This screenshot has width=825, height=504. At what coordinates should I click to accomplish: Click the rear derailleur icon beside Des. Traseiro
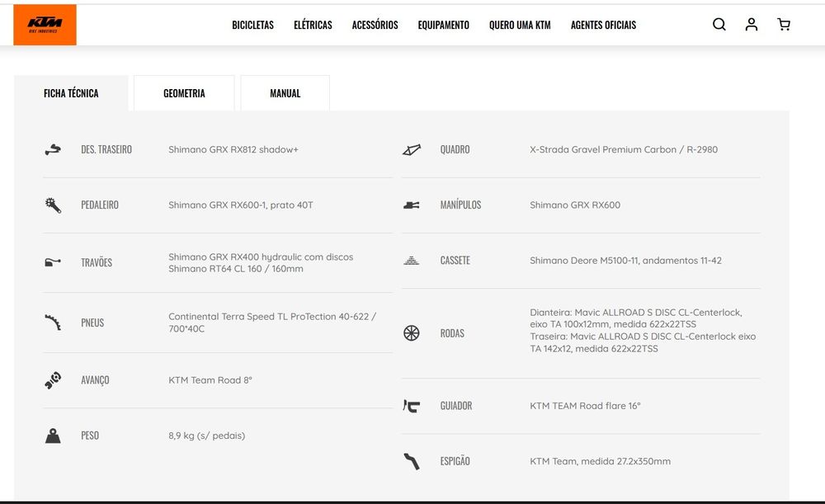(x=53, y=150)
